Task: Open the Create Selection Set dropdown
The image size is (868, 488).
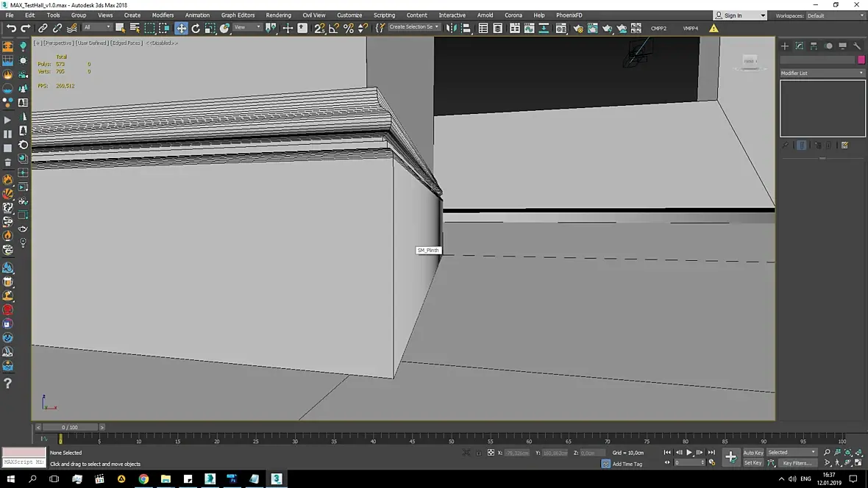Action: coord(413,27)
